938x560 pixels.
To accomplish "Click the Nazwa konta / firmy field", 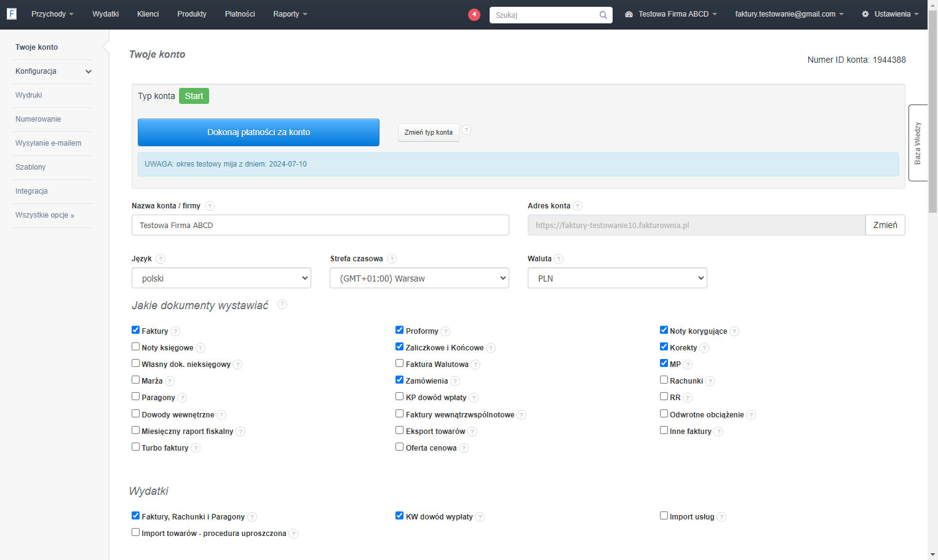I will 320,225.
